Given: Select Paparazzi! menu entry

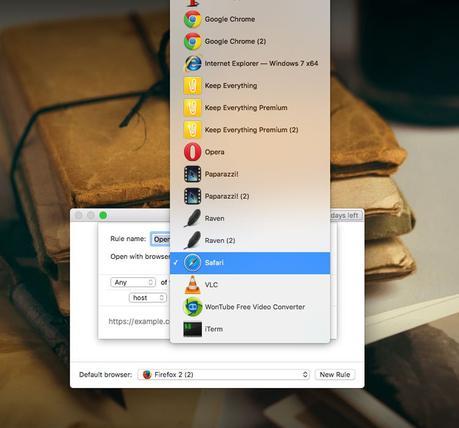Looking at the screenshot, I should [x=250, y=174].
